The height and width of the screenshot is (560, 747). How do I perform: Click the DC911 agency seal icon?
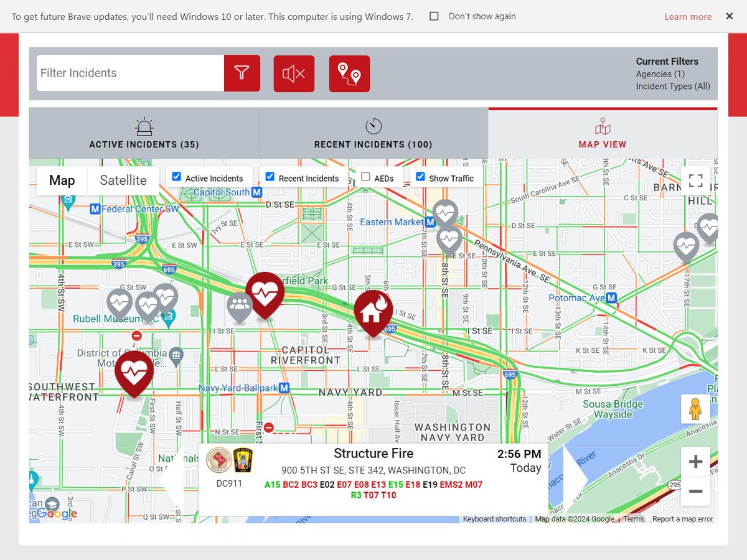click(x=218, y=460)
